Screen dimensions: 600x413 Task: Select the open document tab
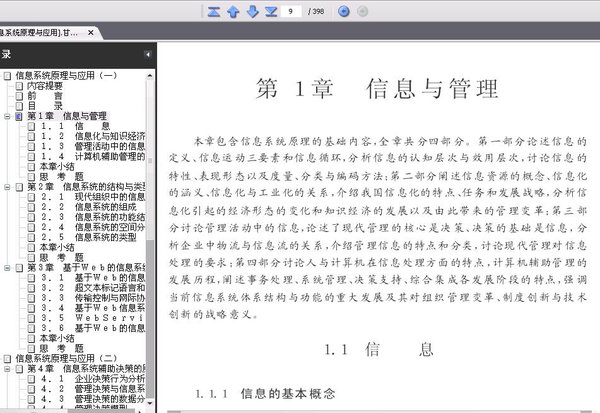pyautogui.click(x=48, y=33)
